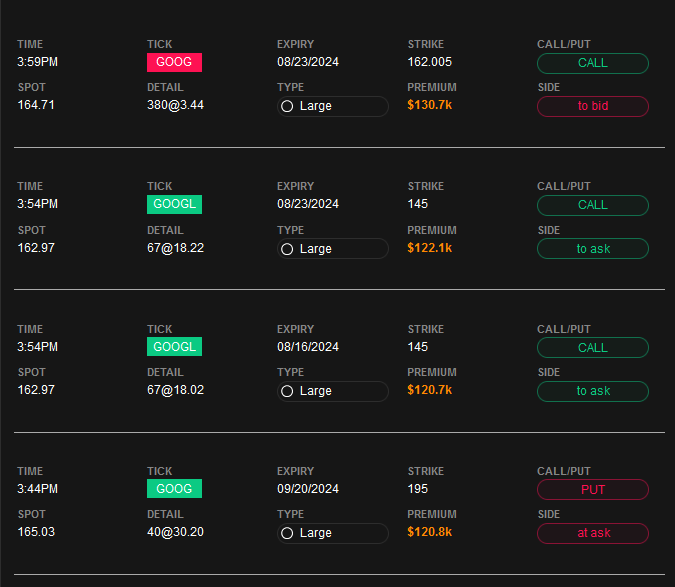Select the PUT pill for strike 195
This screenshot has height=587, width=675.
593,490
